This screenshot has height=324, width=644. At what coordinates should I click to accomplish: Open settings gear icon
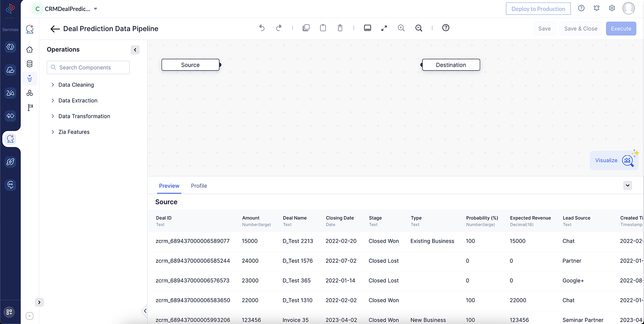(x=612, y=8)
